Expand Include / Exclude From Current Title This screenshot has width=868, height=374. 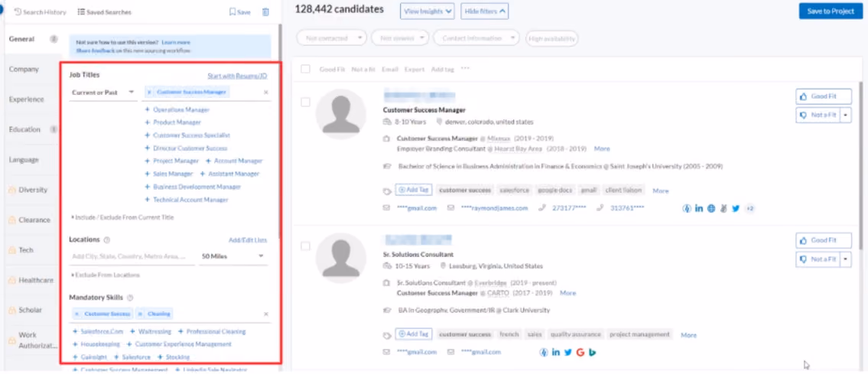(x=123, y=217)
